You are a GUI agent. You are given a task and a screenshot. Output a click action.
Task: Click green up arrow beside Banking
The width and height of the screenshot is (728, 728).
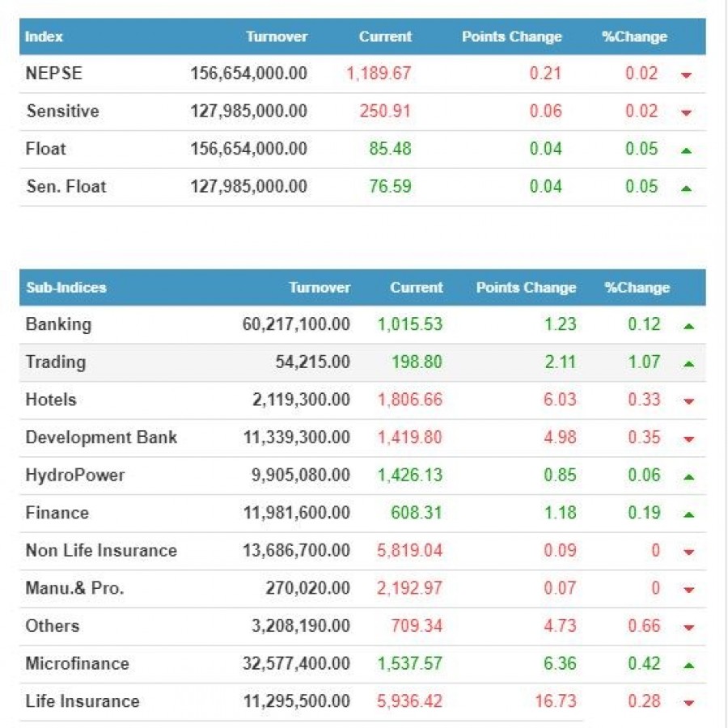688,326
